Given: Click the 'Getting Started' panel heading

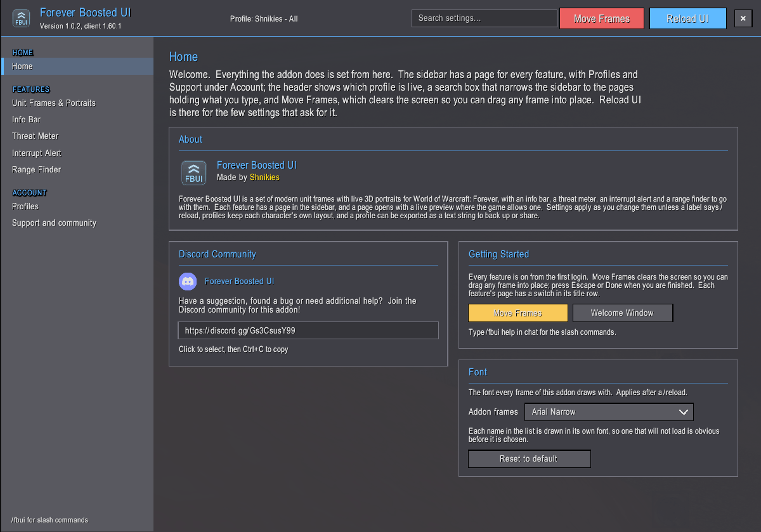Looking at the screenshot, I should click(498, 254).
